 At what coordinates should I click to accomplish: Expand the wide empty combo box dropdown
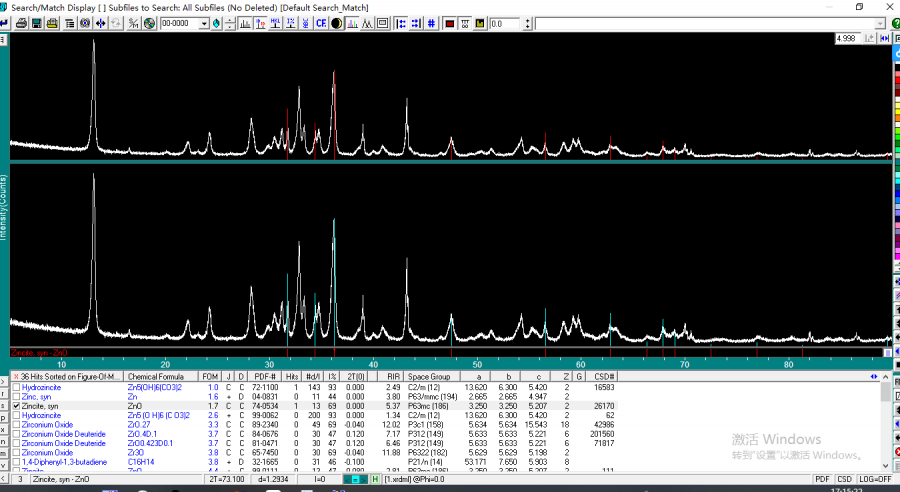(880, 23)
